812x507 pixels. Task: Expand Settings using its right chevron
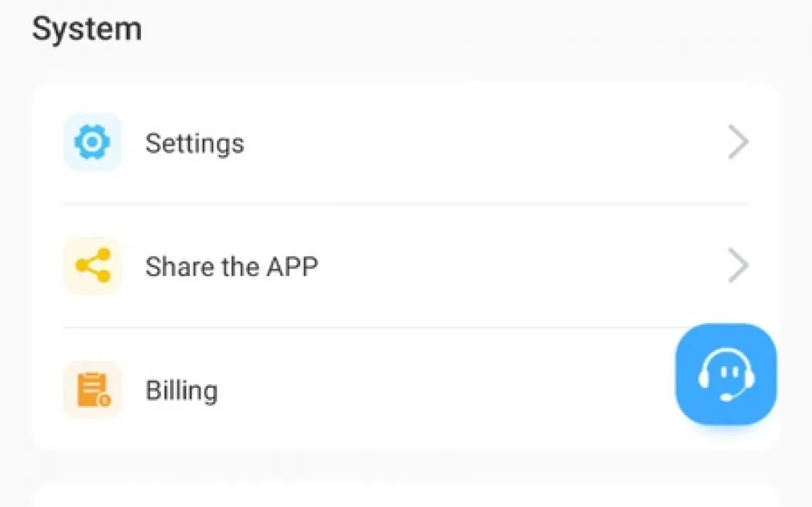tap(738, 143)
